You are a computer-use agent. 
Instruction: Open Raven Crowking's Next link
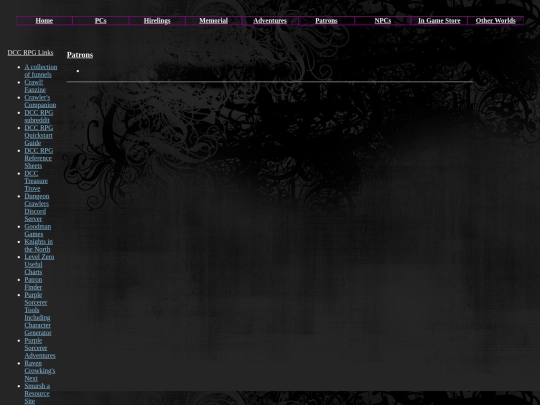pos(40,371)
